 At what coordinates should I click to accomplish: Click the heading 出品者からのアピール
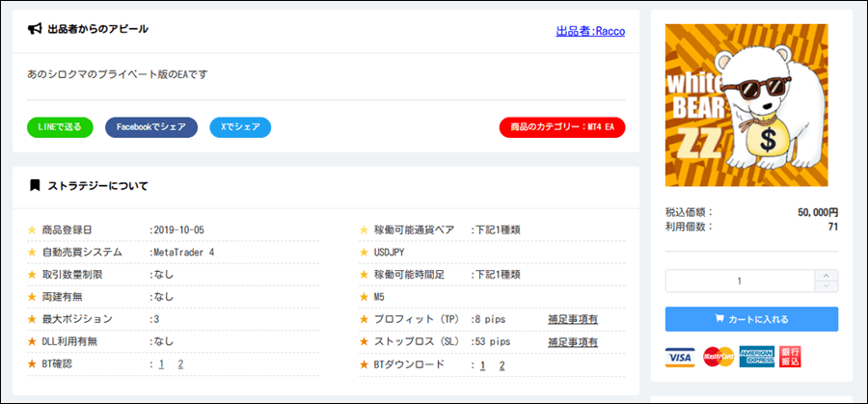click(x=98, y=29)
